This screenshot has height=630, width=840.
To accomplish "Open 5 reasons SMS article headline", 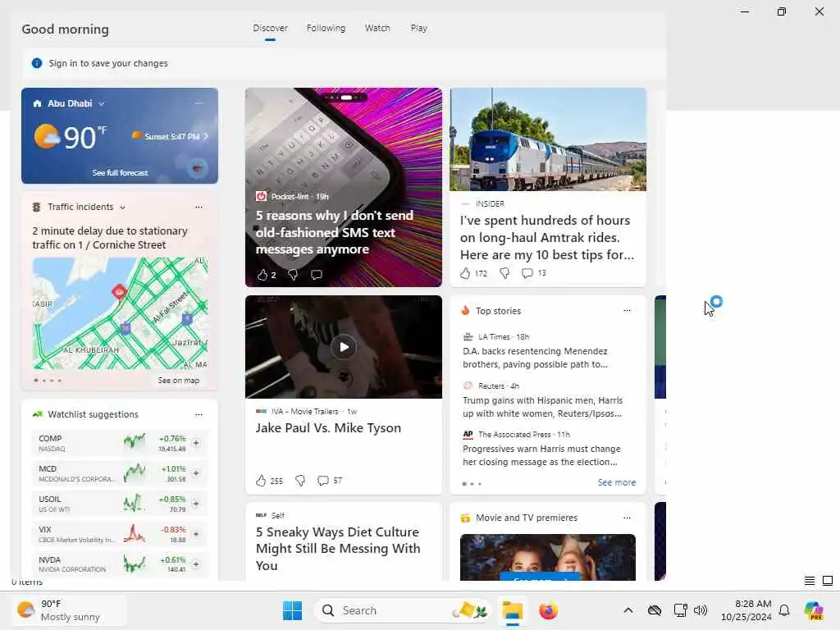I will [335, 232].
